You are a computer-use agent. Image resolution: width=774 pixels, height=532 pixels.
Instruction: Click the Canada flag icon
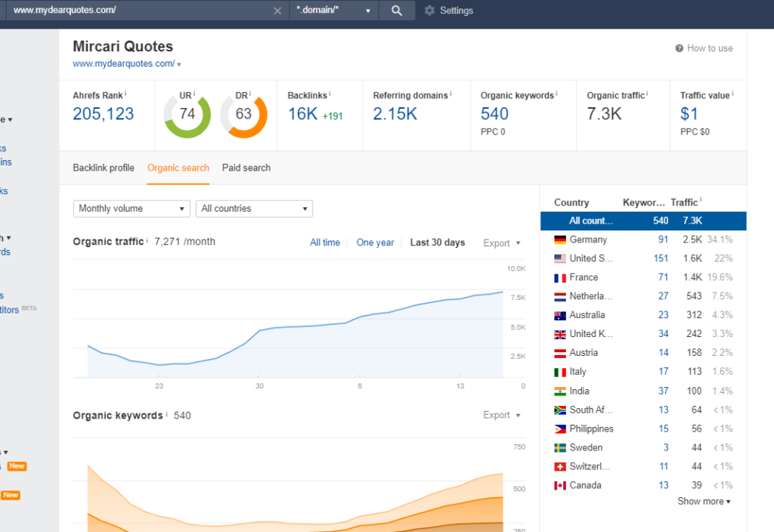tap(560, 486)
